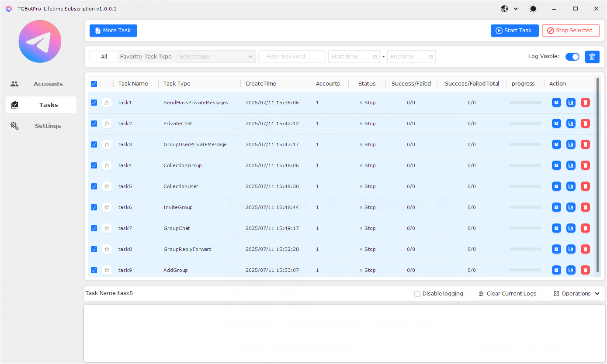Viewport: 607px width, 364px height.
Task: Enable the Disable logging checkbox
Action: pos(417,294)
